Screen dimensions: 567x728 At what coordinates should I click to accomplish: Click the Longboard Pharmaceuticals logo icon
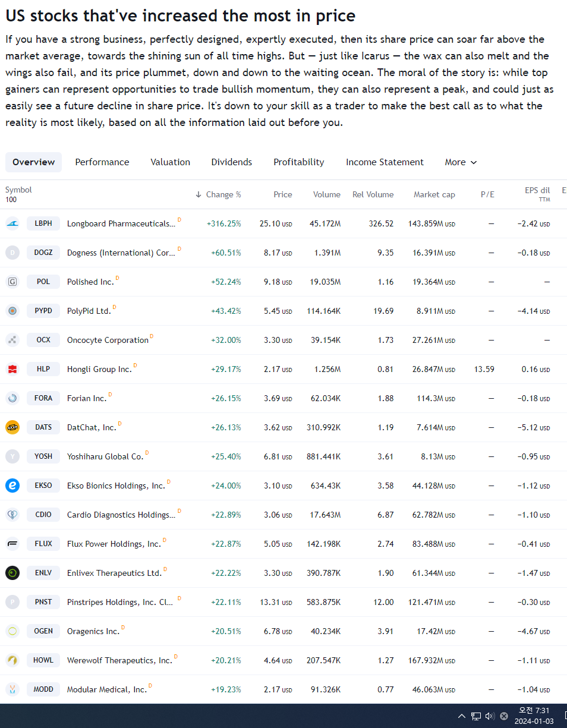pyautogui.click(x=12, y=223)
